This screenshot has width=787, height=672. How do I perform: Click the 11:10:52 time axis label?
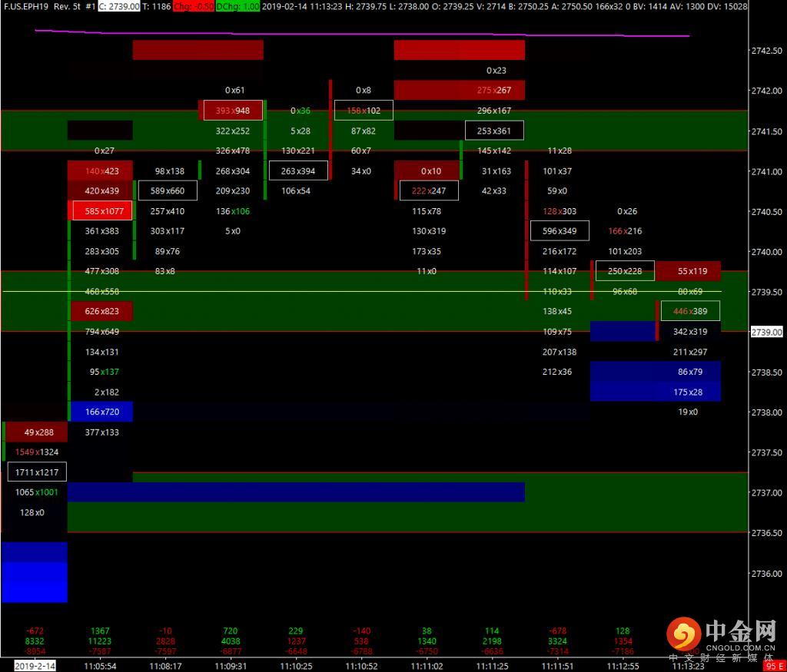361,666
